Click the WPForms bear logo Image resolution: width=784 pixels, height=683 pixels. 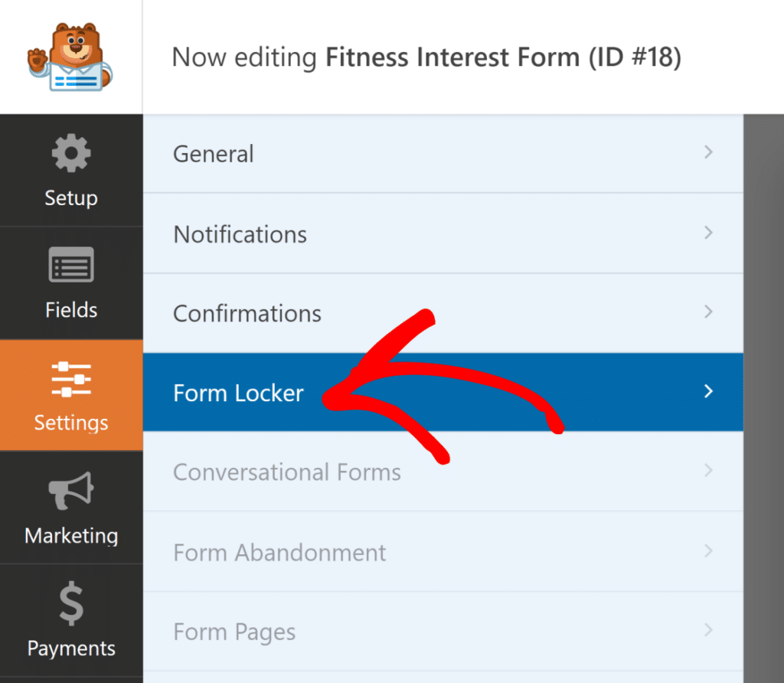(71, 57)
